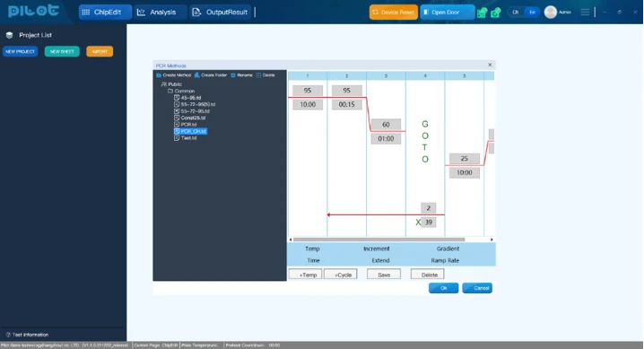Select the 55-72-95(5).td method file

[195, 104]
